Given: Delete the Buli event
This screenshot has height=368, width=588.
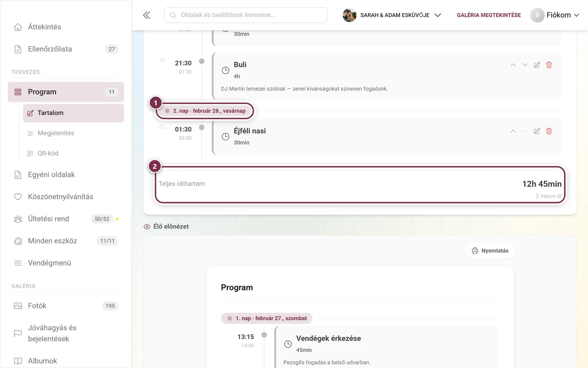Looking at the screenshot, I should (549, 65).
